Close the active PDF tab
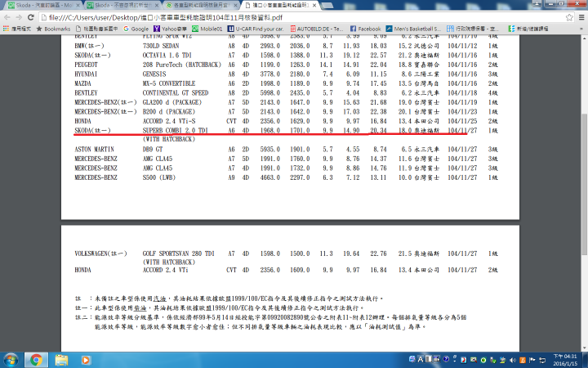 314,5
